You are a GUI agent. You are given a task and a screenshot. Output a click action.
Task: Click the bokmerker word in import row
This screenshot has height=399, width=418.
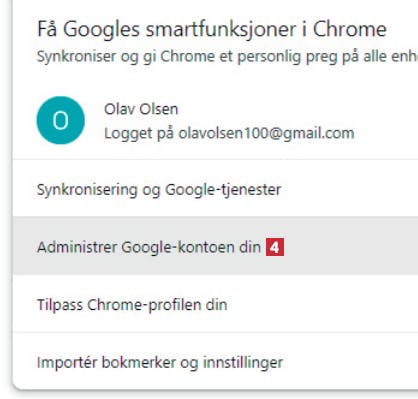point(139,362)
